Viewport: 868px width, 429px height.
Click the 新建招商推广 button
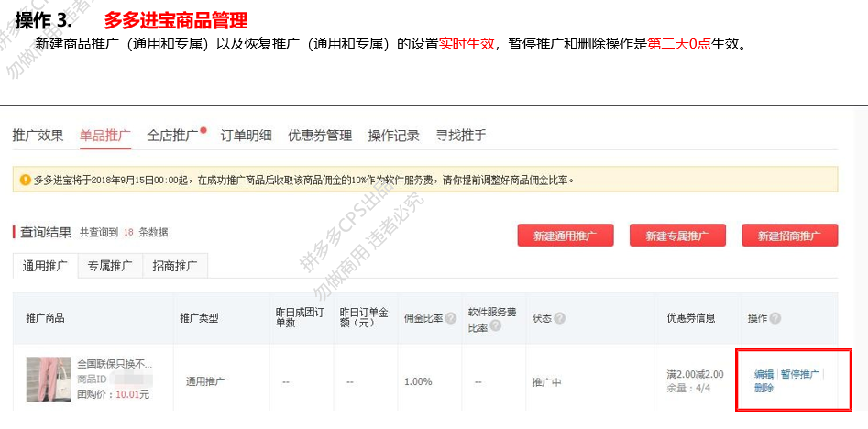pos(790,236)
